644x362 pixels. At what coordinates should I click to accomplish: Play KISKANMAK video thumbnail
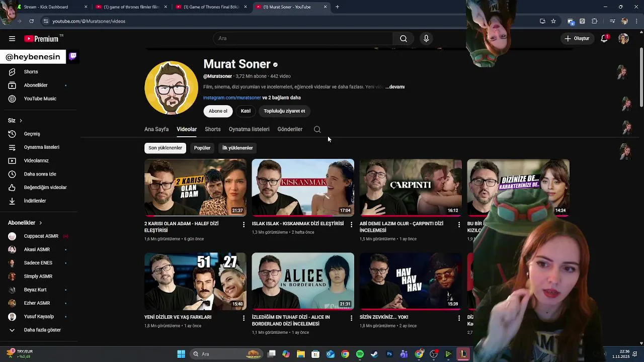point(303,188)
